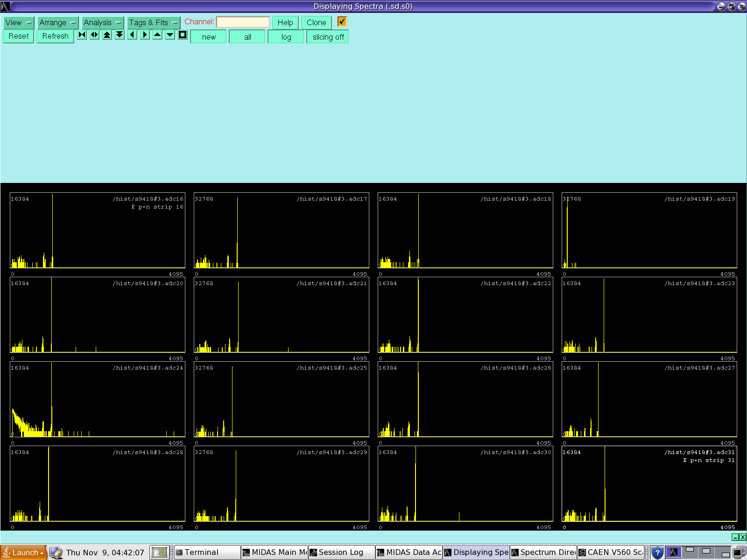Open the Analysis menu
Viewport: 747px width, 560px height.
102,22
